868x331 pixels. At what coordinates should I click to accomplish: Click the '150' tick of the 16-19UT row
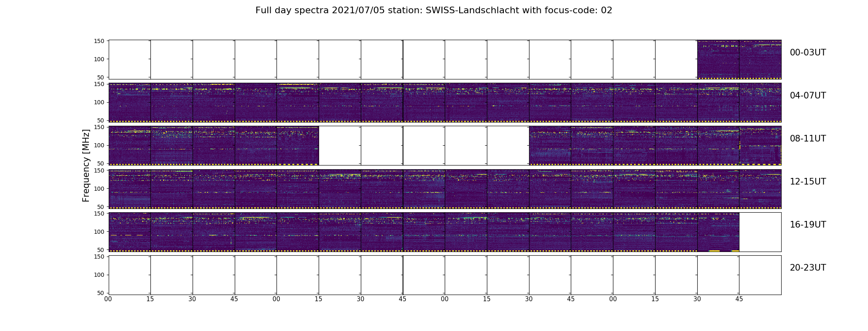pos(99,213)
